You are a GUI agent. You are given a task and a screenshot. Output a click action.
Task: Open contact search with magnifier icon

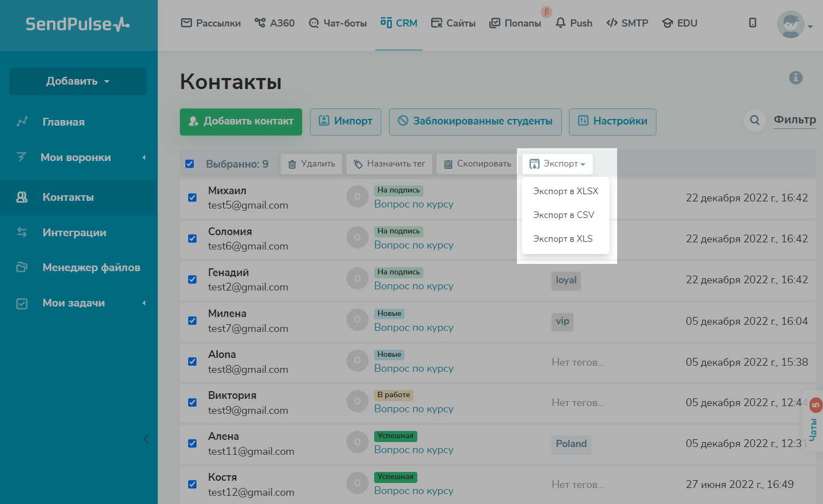(755, 120)
